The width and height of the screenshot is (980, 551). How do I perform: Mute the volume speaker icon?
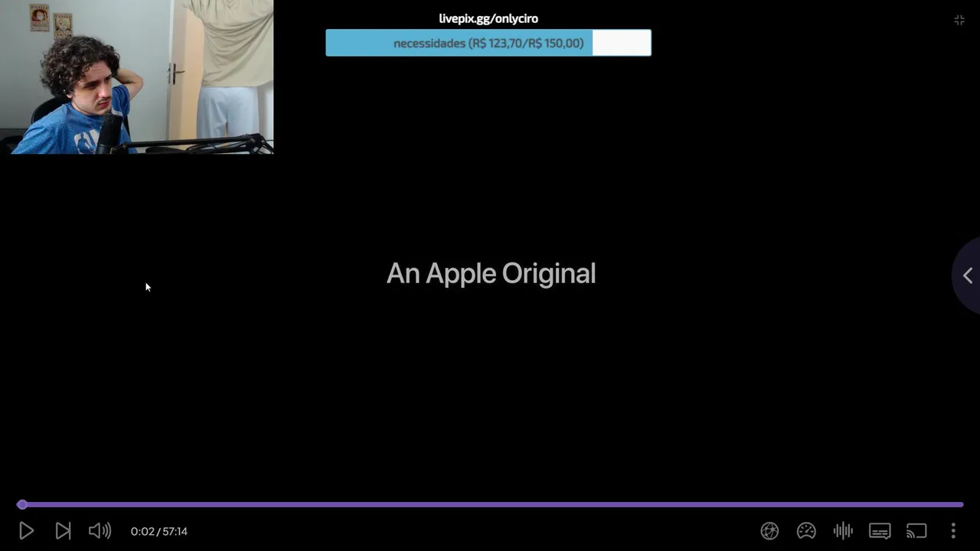(x=100, y=530)
